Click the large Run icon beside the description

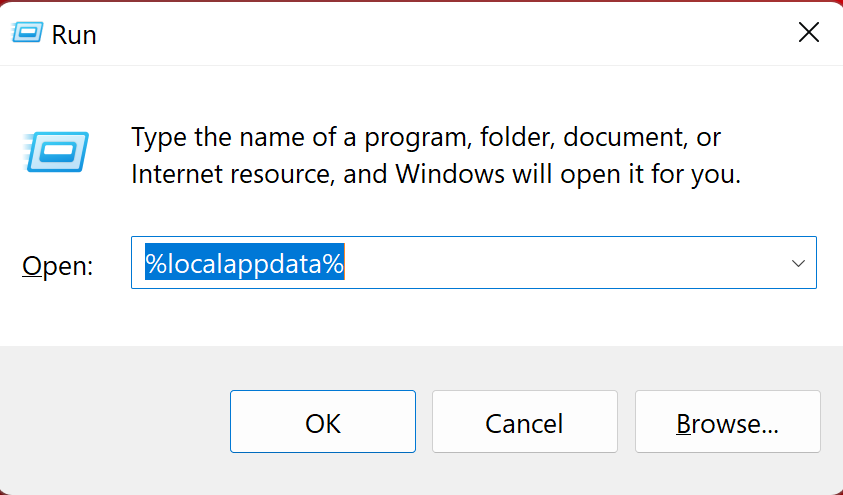click(x=59, y=153)
